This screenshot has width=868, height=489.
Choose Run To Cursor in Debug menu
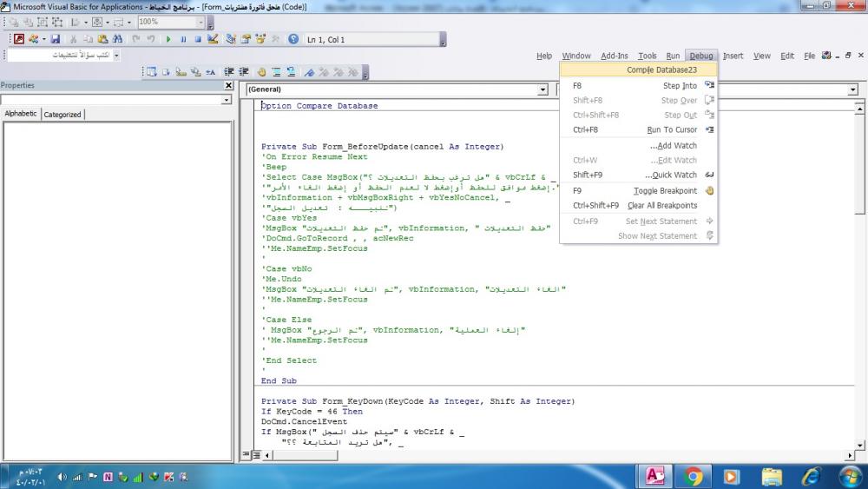[x=639, y=129]
